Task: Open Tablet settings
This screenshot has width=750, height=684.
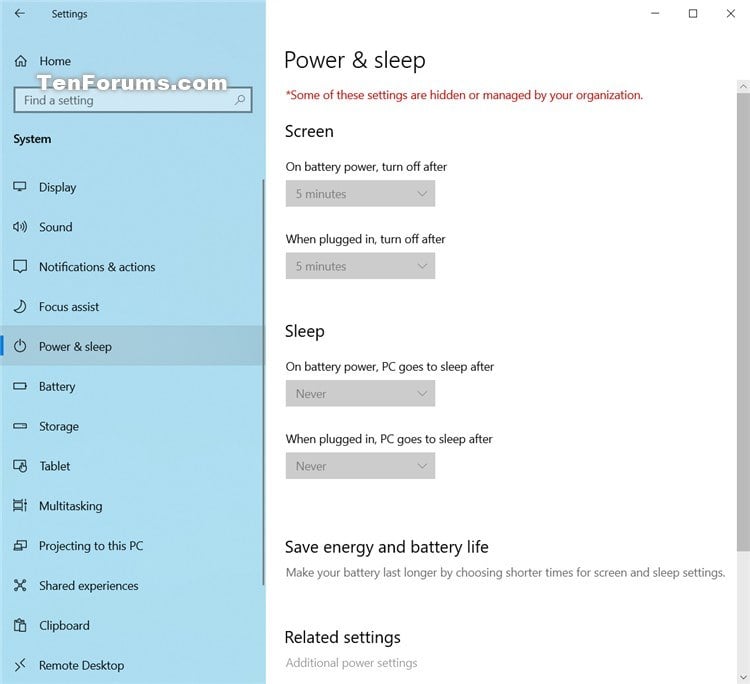Action: [x=132, y=466]
